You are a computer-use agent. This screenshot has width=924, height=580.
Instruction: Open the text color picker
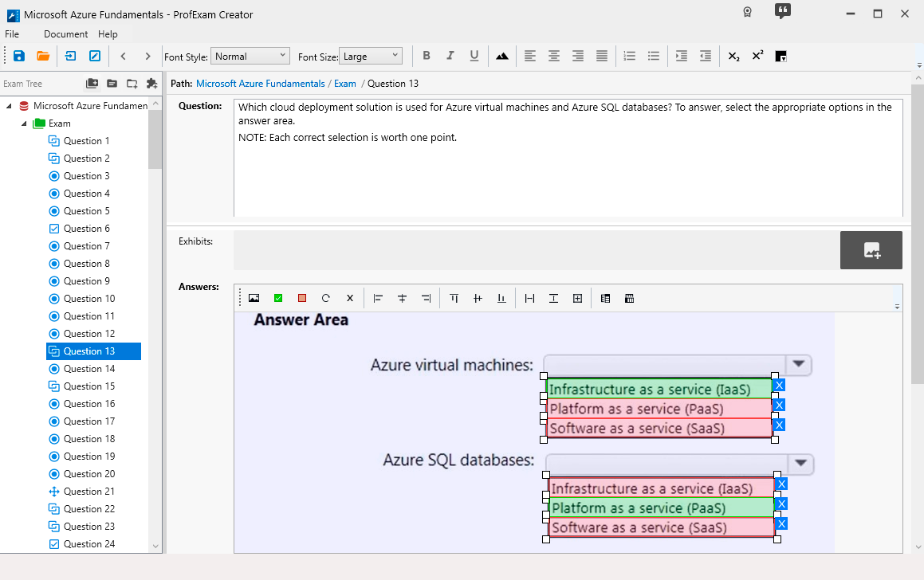(780, 57)
